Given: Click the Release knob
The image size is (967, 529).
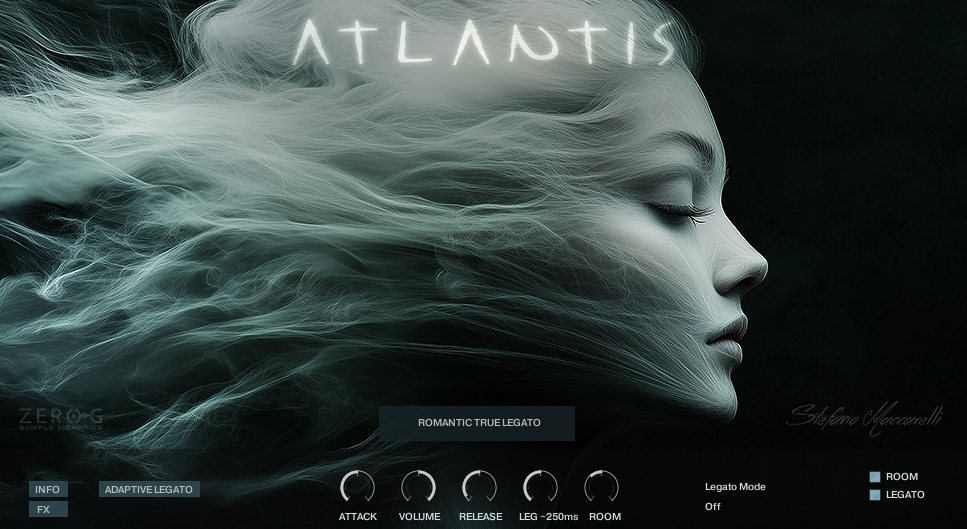Looking at the screenshot, I should point(480,487).
